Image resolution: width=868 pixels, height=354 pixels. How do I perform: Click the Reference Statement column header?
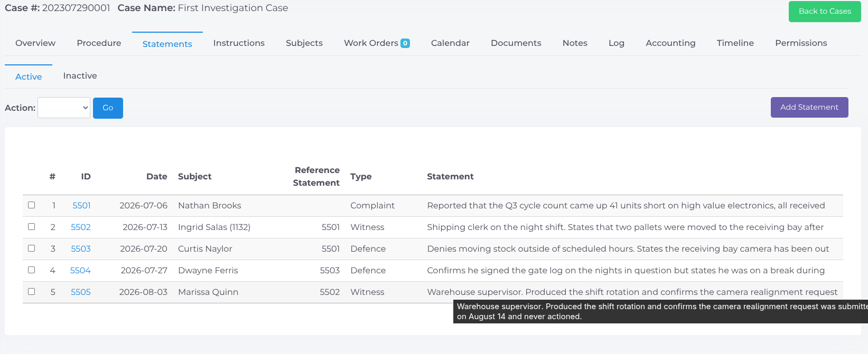316,176
